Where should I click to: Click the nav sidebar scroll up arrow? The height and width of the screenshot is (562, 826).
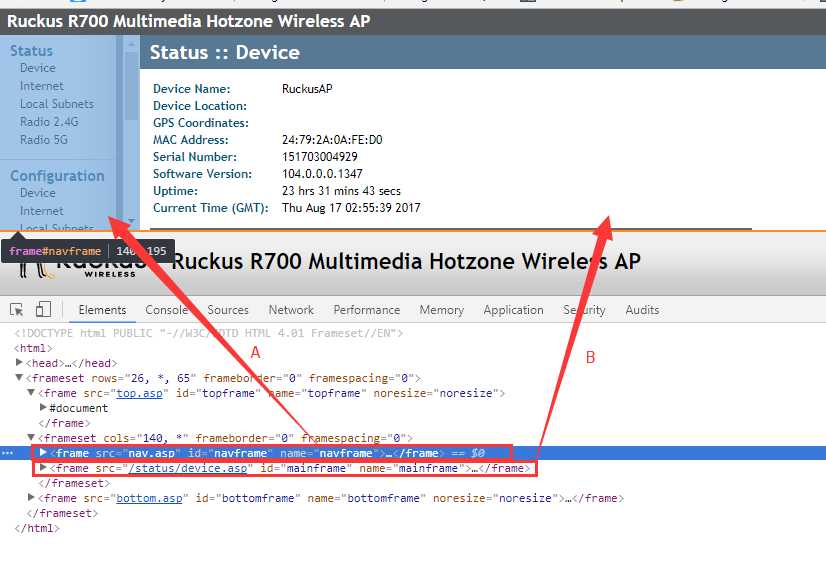click(132, 45)
